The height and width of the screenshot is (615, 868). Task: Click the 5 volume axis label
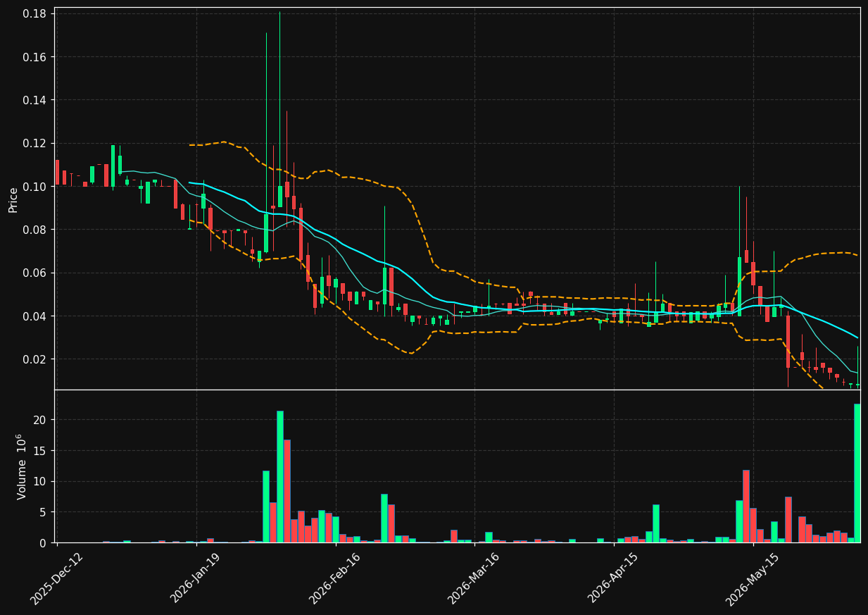pos(44,512)
